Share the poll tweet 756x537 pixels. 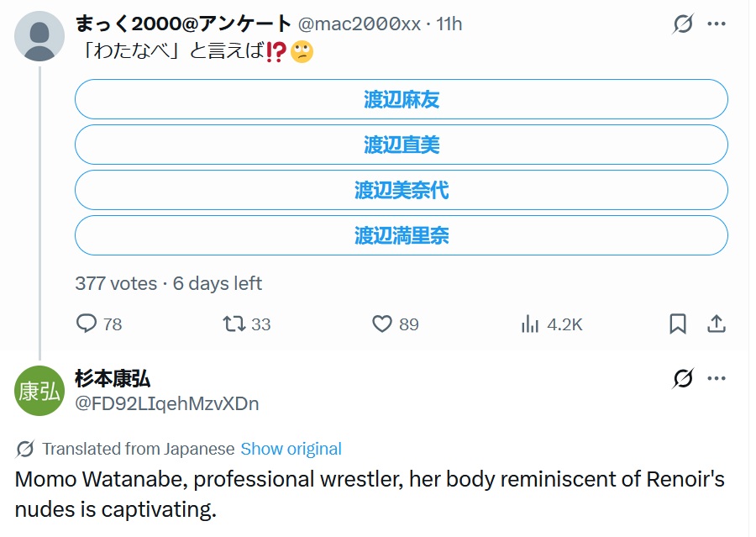click(x=716, y=324)
